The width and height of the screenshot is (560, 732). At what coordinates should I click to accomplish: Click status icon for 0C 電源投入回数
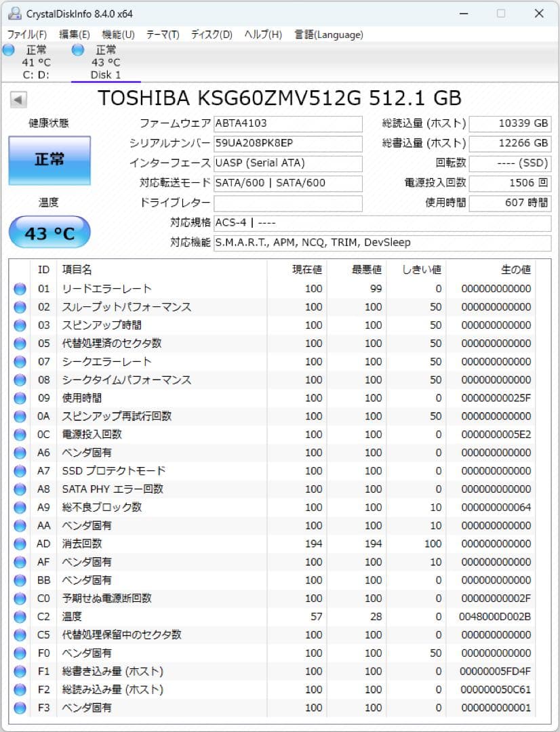[20, 434]
